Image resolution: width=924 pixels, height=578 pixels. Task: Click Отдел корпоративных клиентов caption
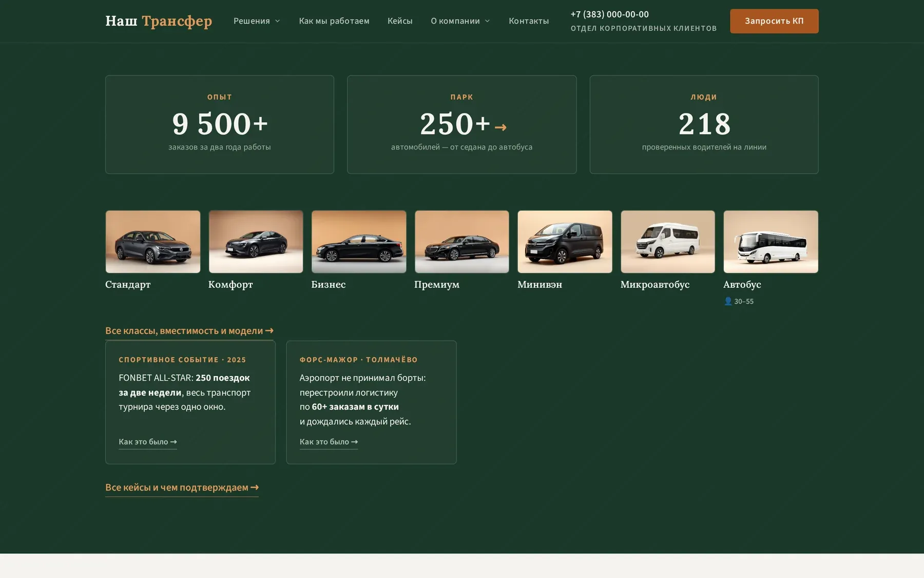(x=644, y=28)
